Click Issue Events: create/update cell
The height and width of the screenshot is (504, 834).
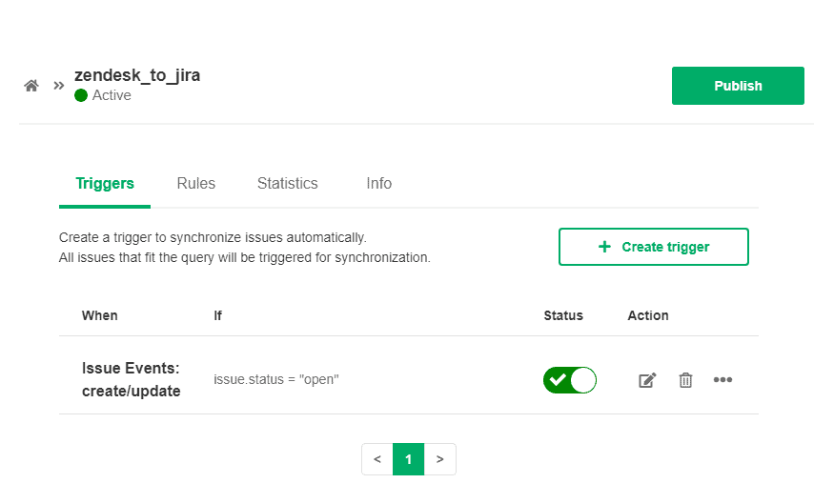(131, 379)
